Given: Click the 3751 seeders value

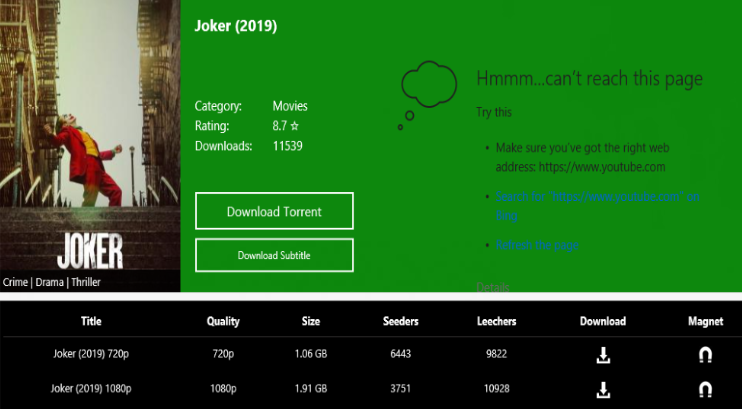Looking at the screenshot, I should pyautogui.click(x=400, y=389).
